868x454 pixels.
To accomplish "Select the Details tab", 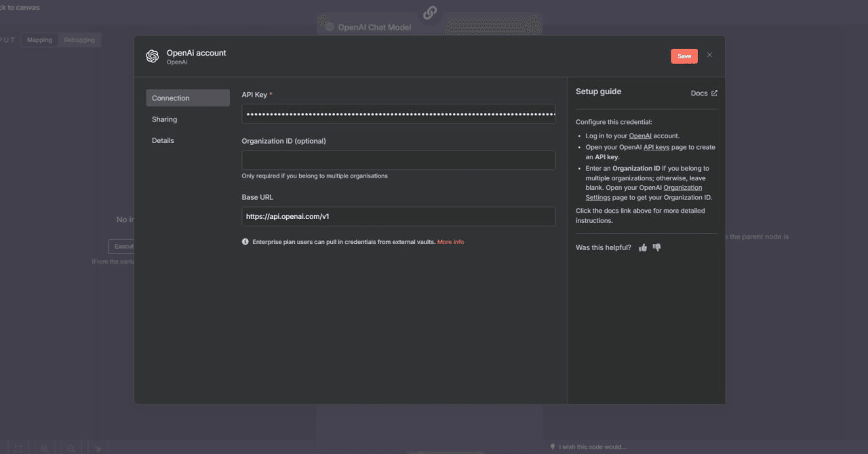I will [163, 140].
